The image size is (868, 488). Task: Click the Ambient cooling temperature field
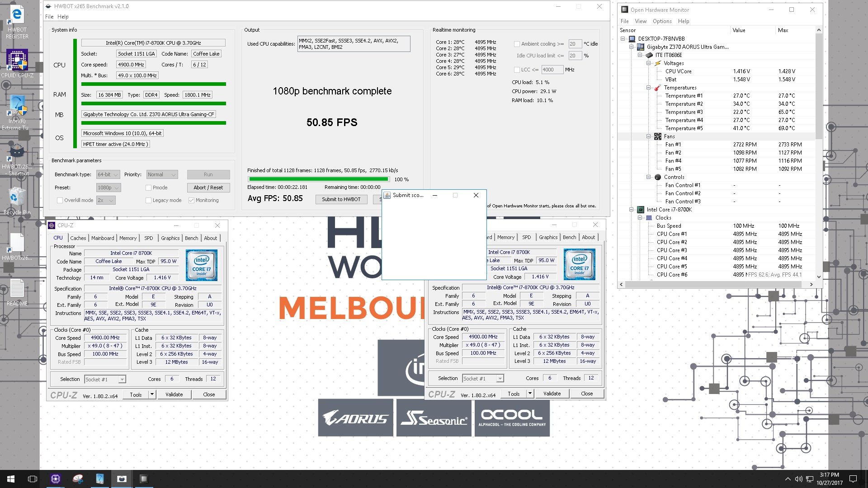(575, 44)
